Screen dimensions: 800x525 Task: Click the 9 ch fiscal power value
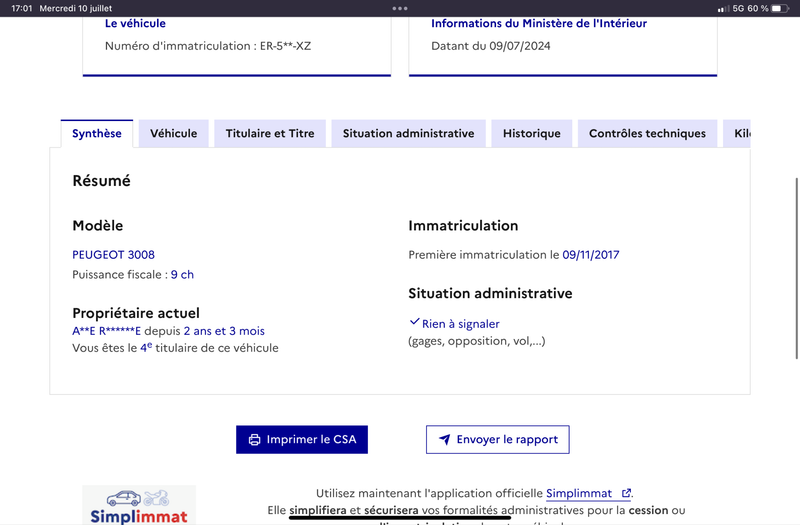point(182,274)
